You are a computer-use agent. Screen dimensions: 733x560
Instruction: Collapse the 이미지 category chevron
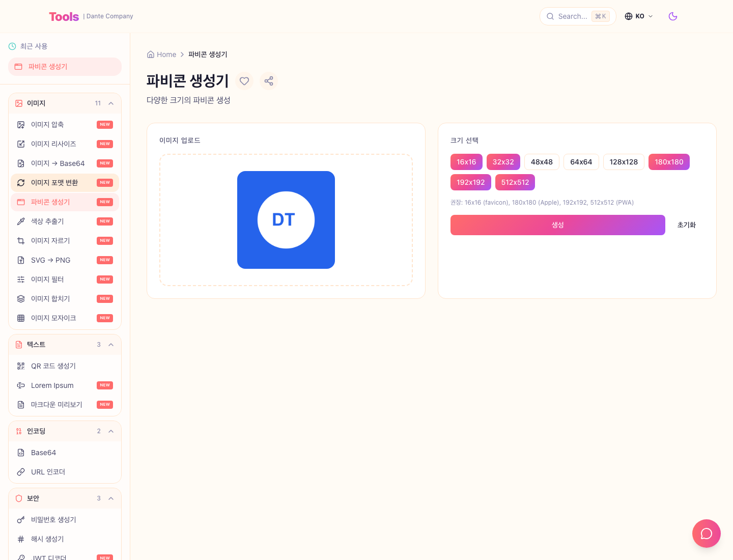pos(111,103)
